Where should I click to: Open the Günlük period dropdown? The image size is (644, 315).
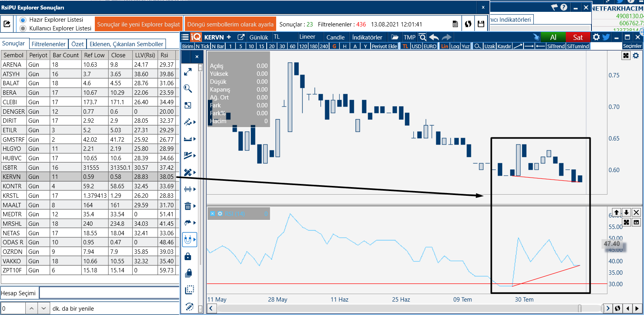click(x=259, y=37)
